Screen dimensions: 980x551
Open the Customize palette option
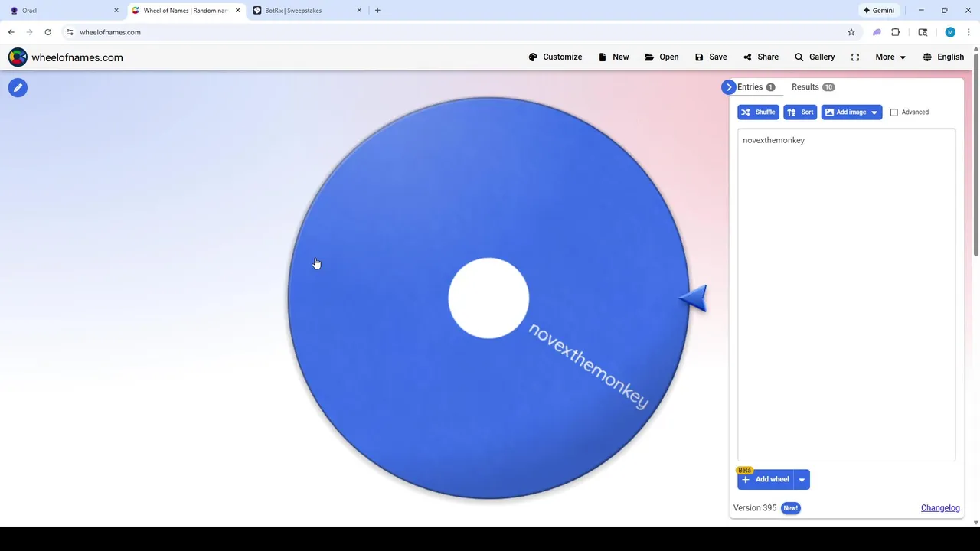555,57
